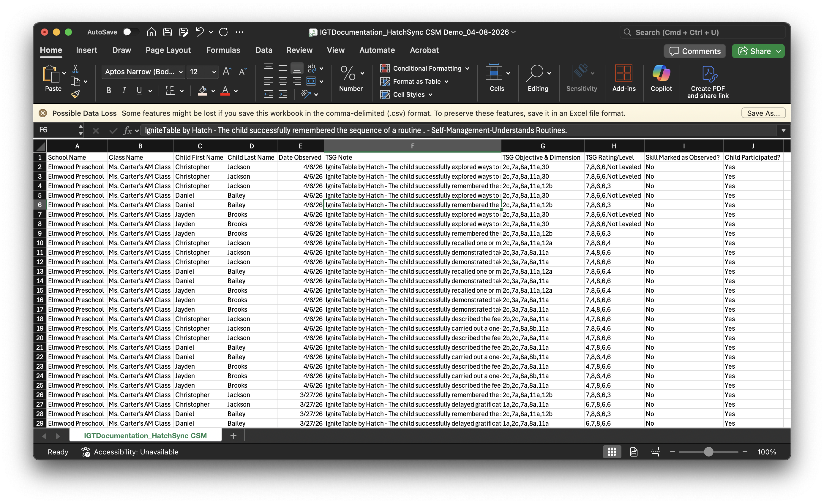Image resolution: width=824 pixels, height=504 pixels.
Task: Click the Copilot icon
Action: (x=661, y=79)
